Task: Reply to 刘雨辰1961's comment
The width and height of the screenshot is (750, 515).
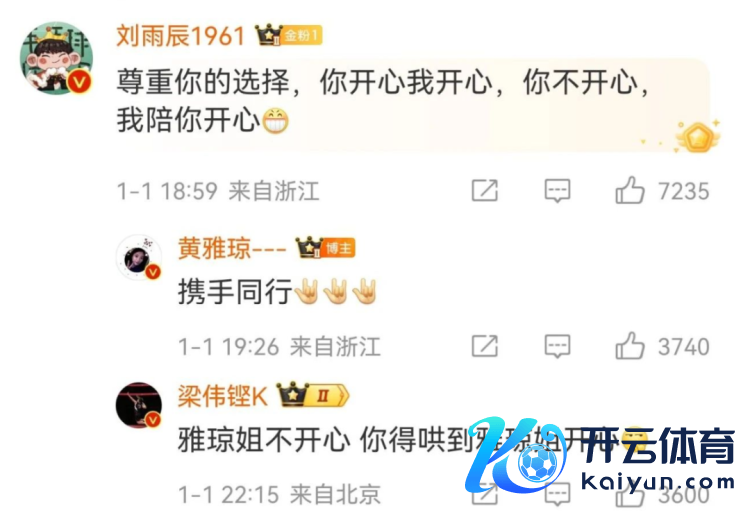Action: click(x=557, y=191)
